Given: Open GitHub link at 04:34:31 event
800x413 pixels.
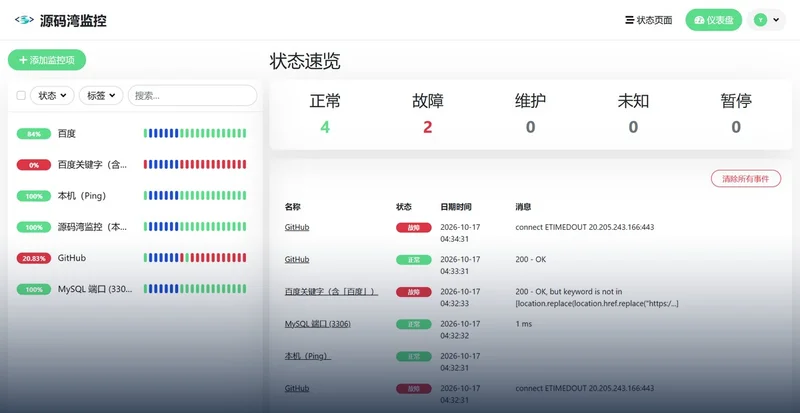Looking at the screenshot, I should click(x=297, y=227).
